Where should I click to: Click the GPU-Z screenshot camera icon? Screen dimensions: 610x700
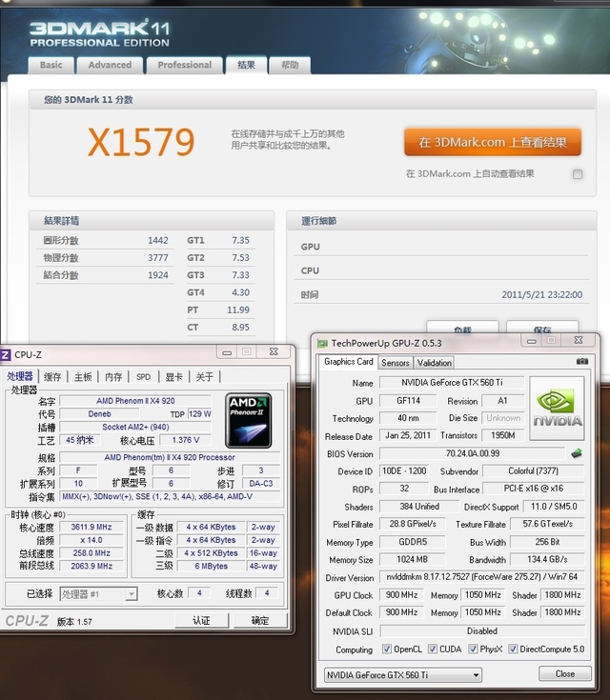pos(581,361)
